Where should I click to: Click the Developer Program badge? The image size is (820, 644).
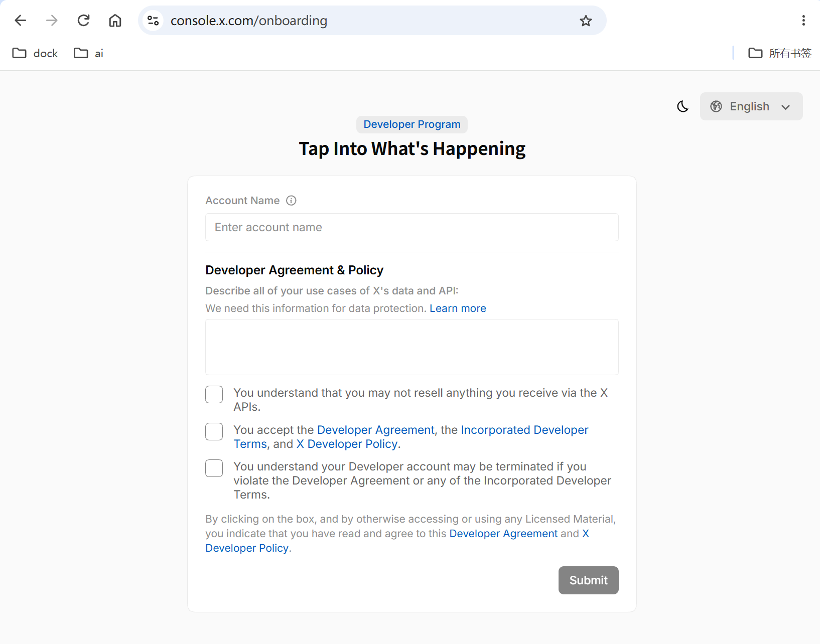point(412,124)
